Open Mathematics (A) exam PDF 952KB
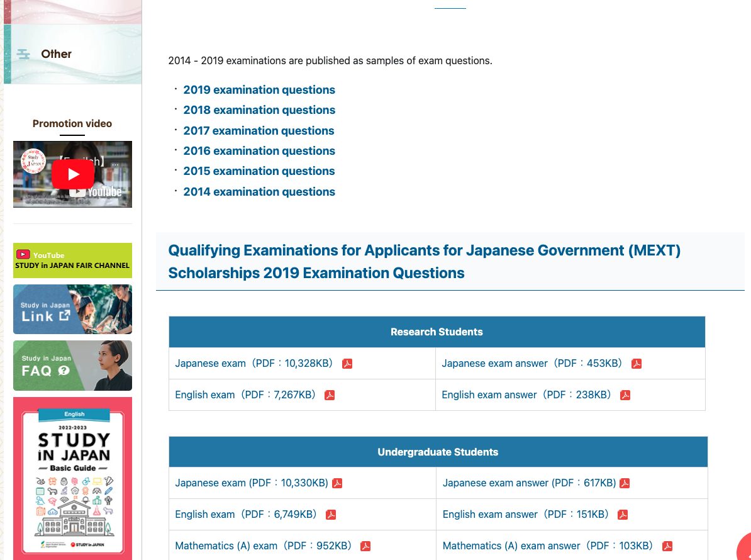Image resolution: width=751 pixels, height=560 pixels. 264,546
